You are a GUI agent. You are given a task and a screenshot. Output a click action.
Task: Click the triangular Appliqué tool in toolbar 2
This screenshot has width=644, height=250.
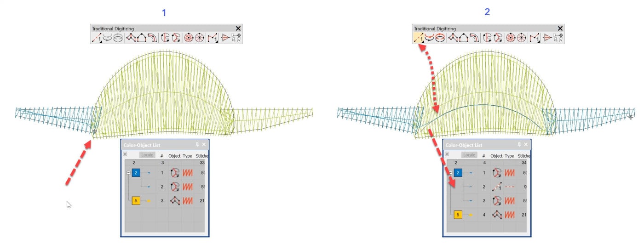(x=547, y=38)
